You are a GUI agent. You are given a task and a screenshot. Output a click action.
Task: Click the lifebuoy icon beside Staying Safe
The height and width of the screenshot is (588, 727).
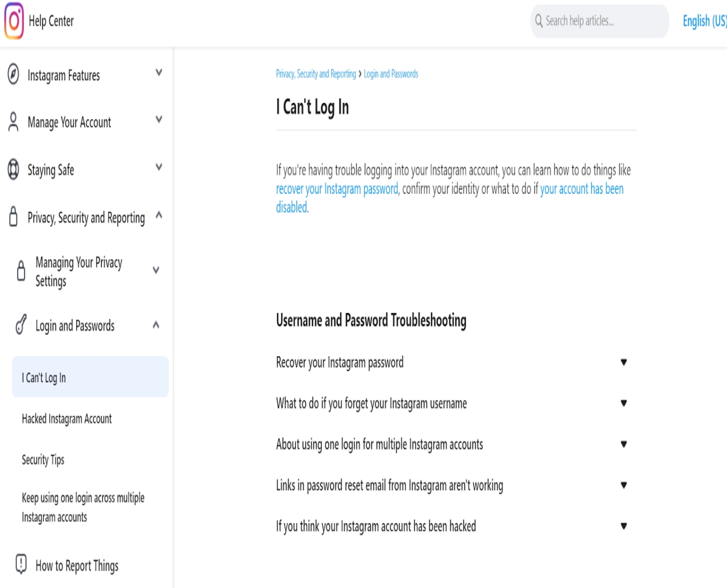pyautogui.click(x=13, y=169)
